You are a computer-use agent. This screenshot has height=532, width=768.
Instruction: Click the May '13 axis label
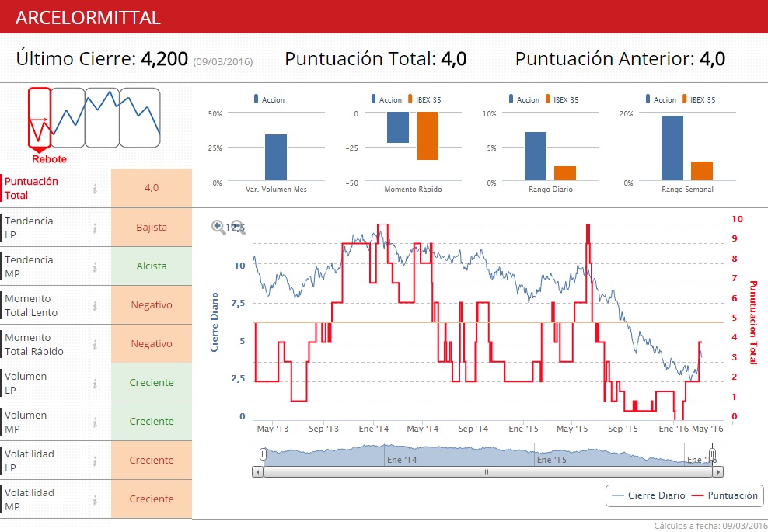[x=273, y=429]
